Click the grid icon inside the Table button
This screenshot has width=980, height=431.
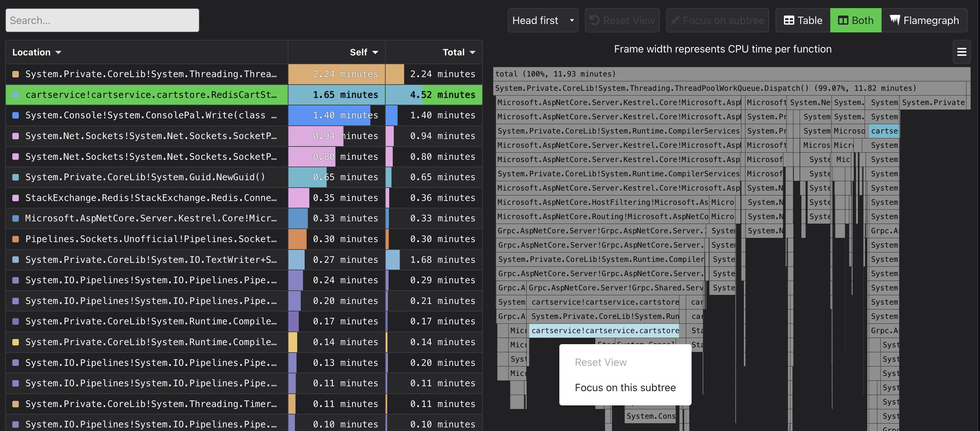point(789,20)
